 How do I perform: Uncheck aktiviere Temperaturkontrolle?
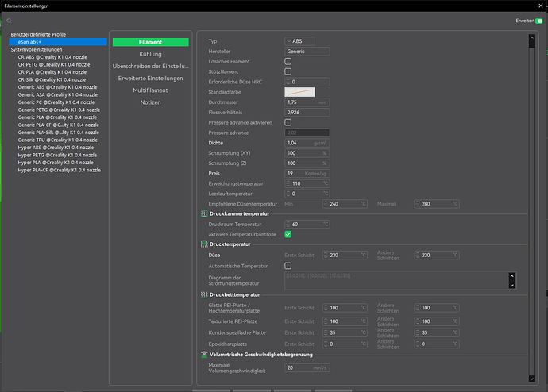[288, 234]
